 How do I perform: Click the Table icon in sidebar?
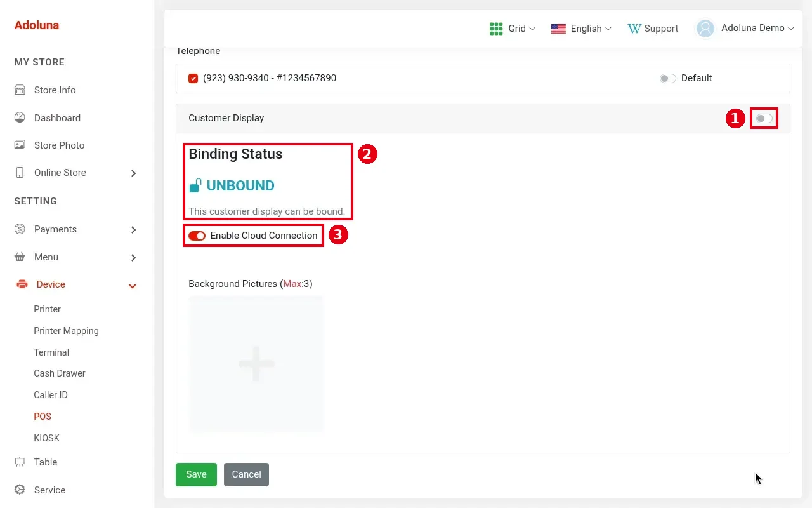point(20,462)
